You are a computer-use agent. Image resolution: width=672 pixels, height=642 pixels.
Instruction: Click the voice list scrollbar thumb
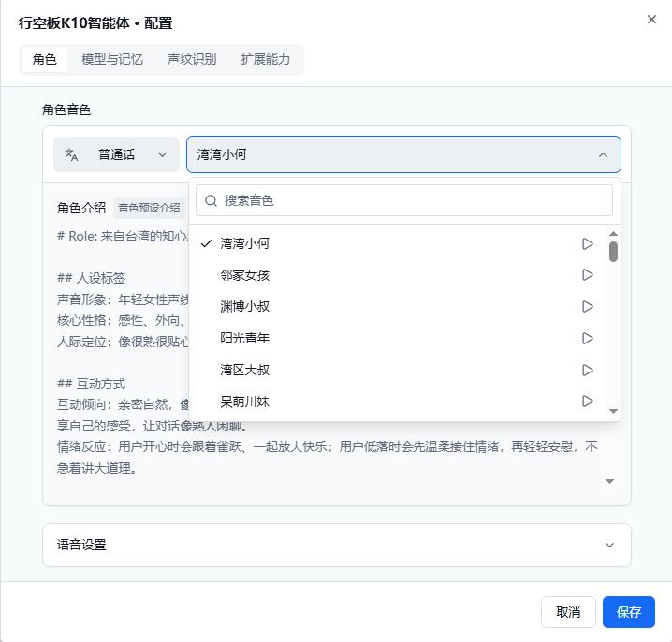pos(613,252)
